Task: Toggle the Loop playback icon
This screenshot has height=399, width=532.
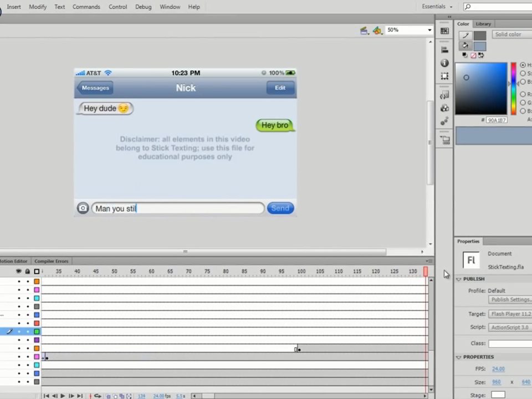Action: [98, 396]
